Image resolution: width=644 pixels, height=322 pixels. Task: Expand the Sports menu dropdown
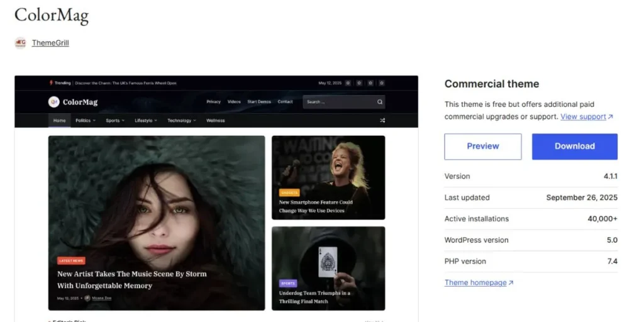(115, 121)
